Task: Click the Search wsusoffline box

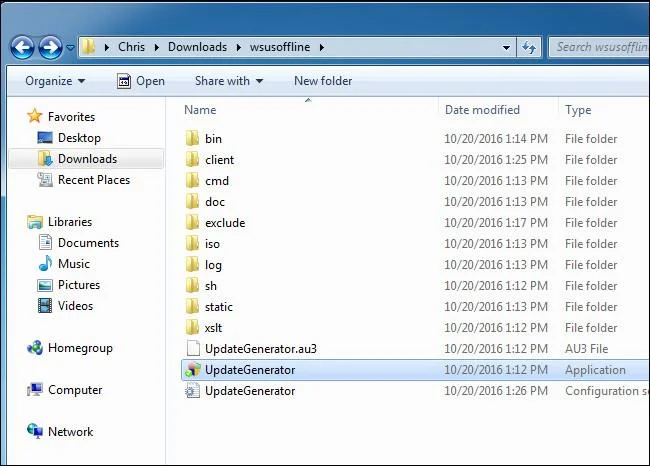Action: [x=599, y=47]
